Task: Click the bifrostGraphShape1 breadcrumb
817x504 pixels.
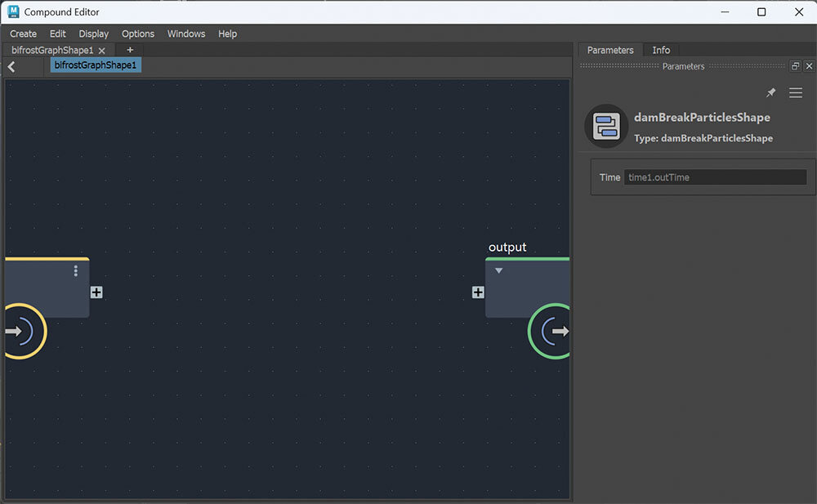Action: (x=96, y=65)
